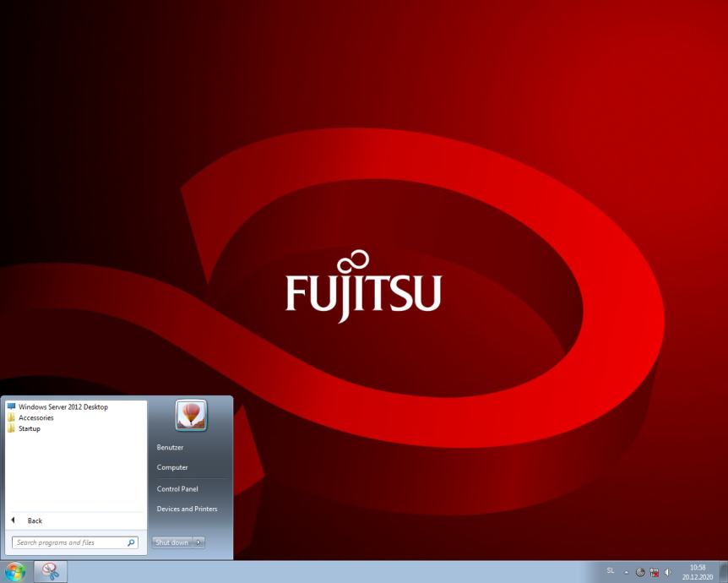This screenshot has width=728, height=583.
Task: Click the hot air balloon user picture
Action: [x=191, y=415]
